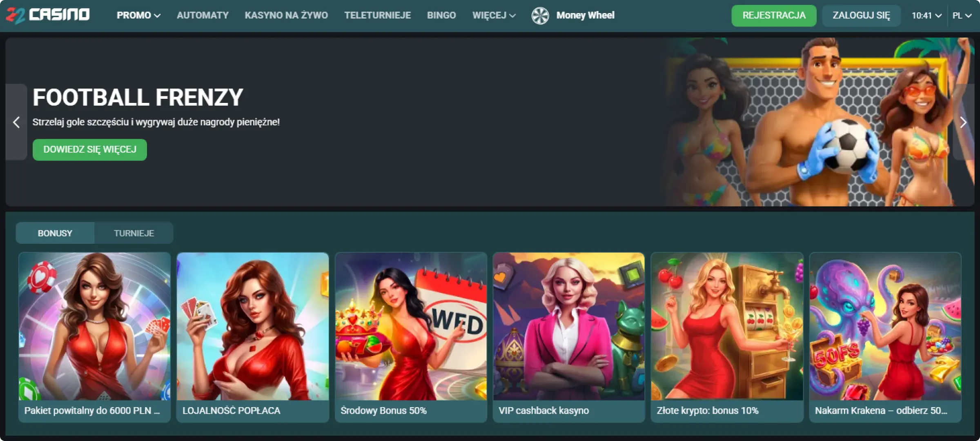Image resolution: width=980 pixels, height=441 pixels.
Task: Open AUTOMATY in the top menu
Action: [x=203, y=16]
